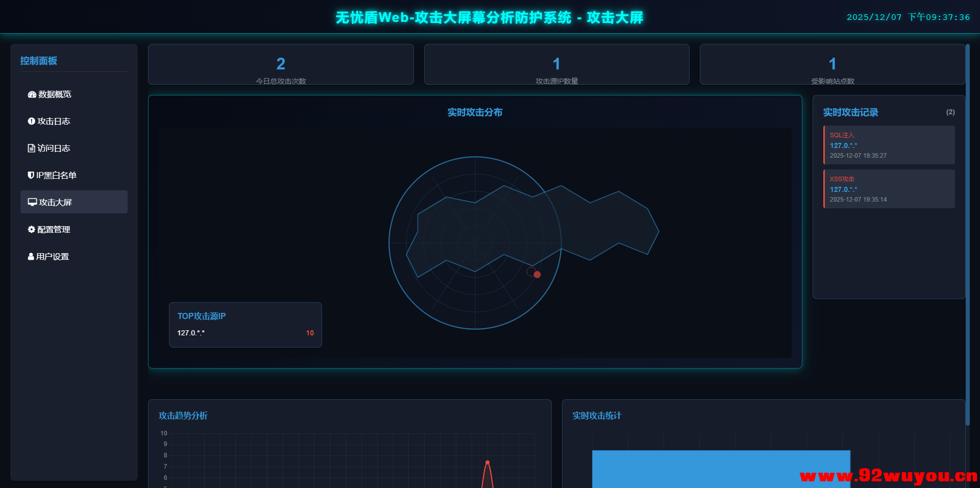Select the dashboard icon beside 数据概览

(x=31, y=94)
